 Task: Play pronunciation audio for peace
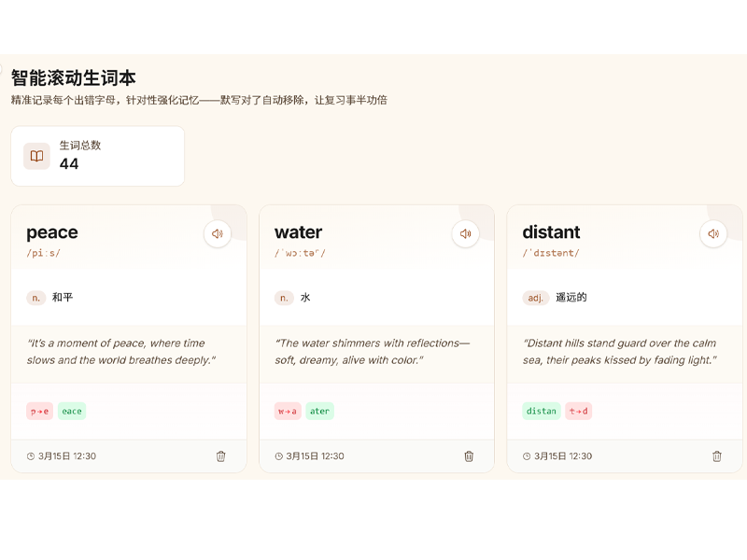pos(218,233)
